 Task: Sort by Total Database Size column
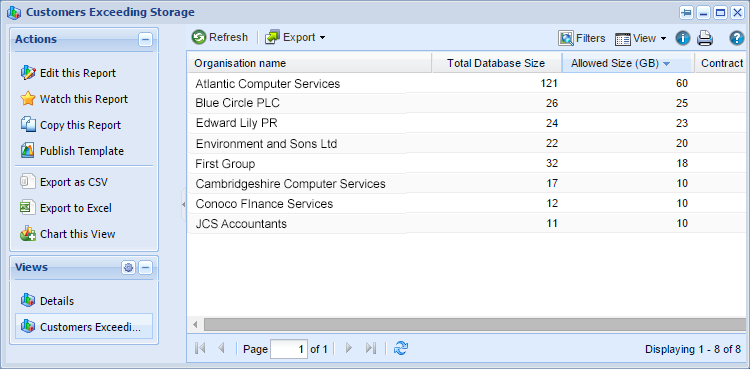pyautogui.click(x=496, y=63)
